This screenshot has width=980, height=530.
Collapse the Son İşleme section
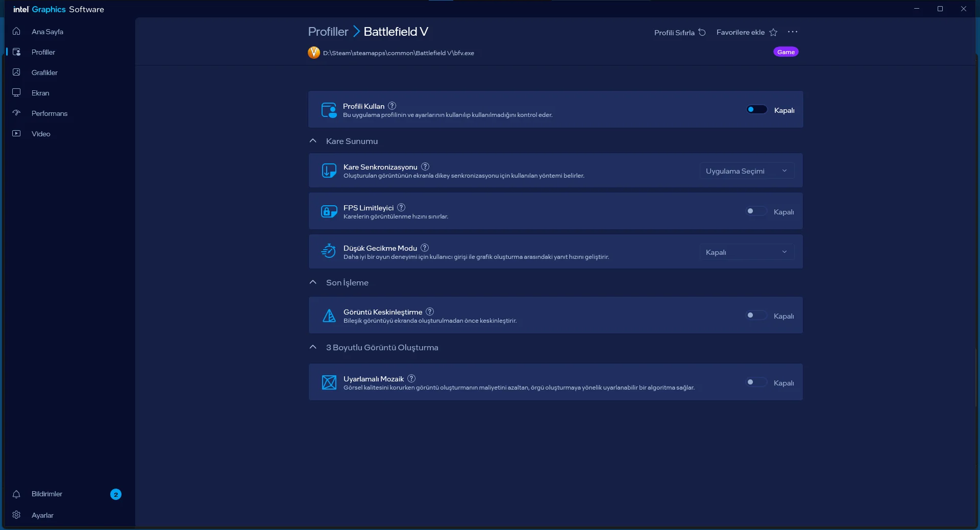pyautogui.click(x=313, y=282)
